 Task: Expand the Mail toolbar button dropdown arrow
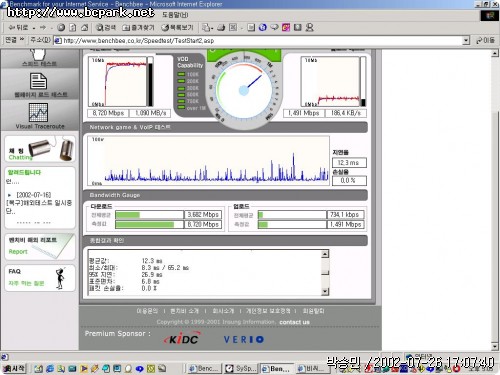tap(212, 28)
